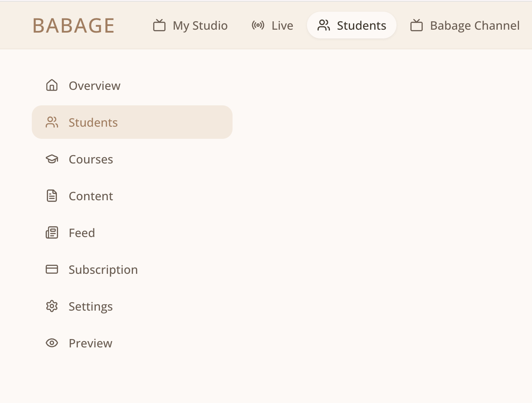Open Settings in the sidebar

point(132,306)
